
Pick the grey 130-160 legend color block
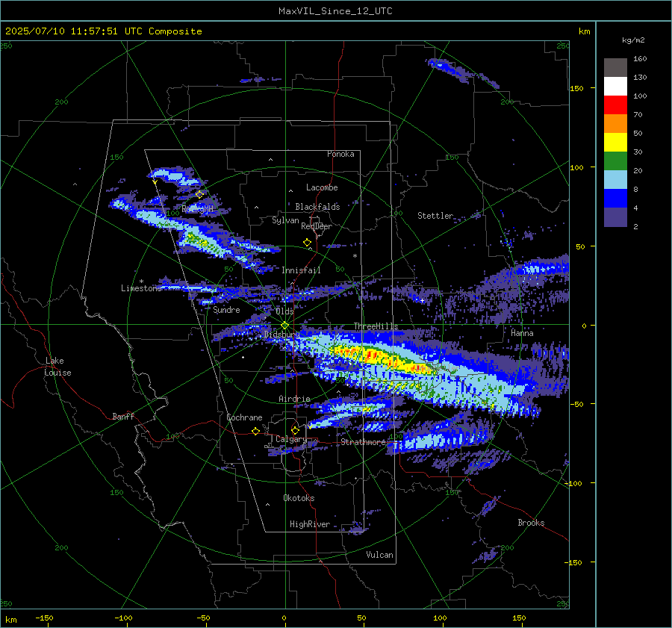(x=615, y=68)
